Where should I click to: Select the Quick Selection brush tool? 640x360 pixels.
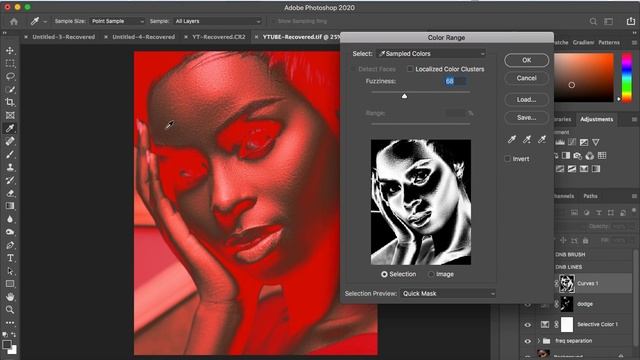(x=10, y=89)
